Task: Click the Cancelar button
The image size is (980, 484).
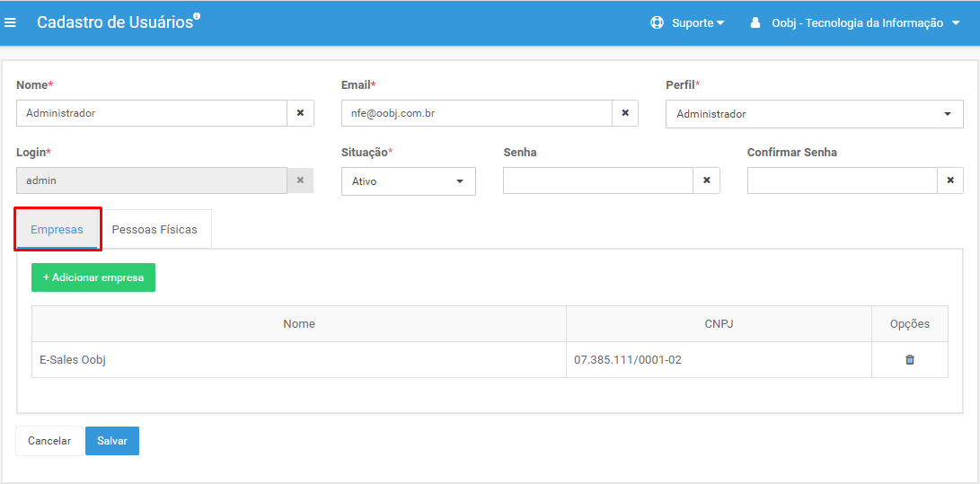Action: pyautogui.click(x=49, y=441)
